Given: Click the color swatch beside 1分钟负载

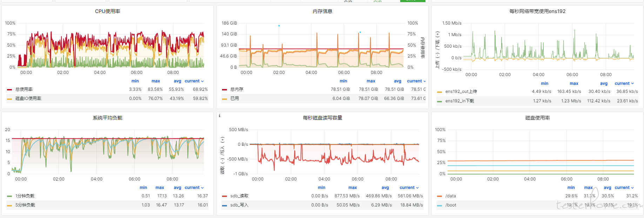Looking at the screenshot, I should coord(9,196).
